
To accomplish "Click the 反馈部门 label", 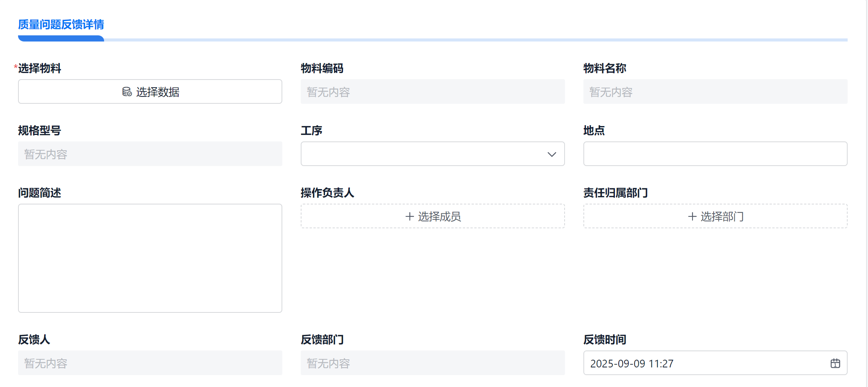I will (x=322, y=340).
